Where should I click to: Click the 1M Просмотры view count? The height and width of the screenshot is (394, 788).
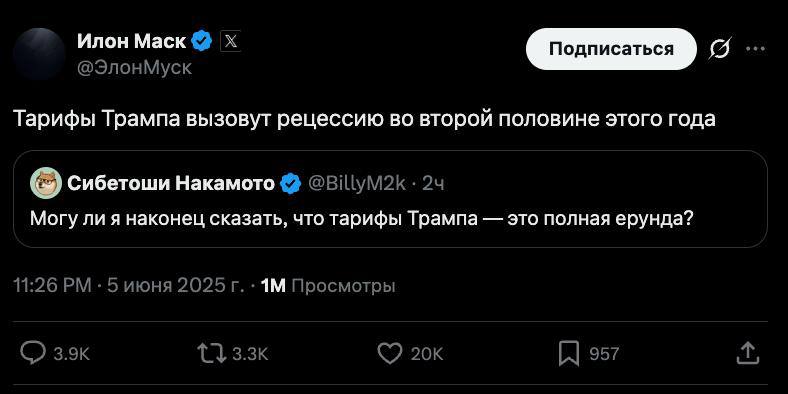pos(329,286)
